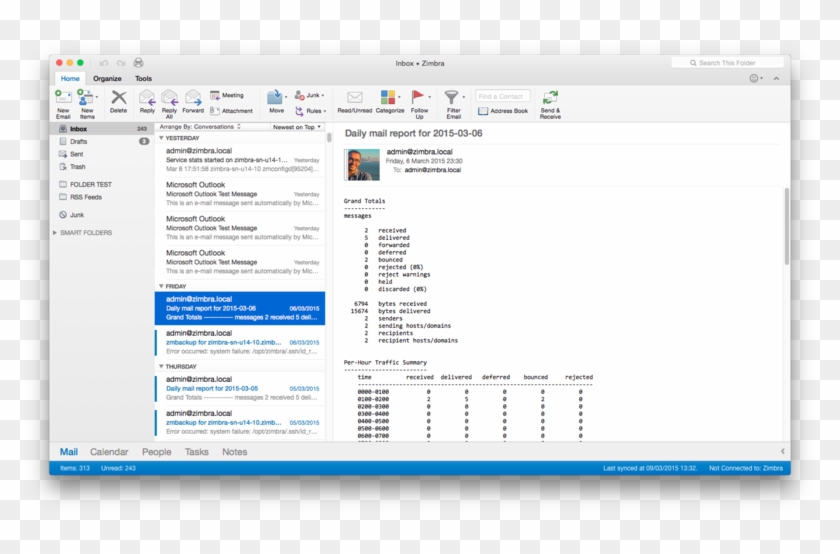Screen dimensions: 840x554
Task: Open the Junk folder
Action: pyautogui.click(x=102, y=215)
